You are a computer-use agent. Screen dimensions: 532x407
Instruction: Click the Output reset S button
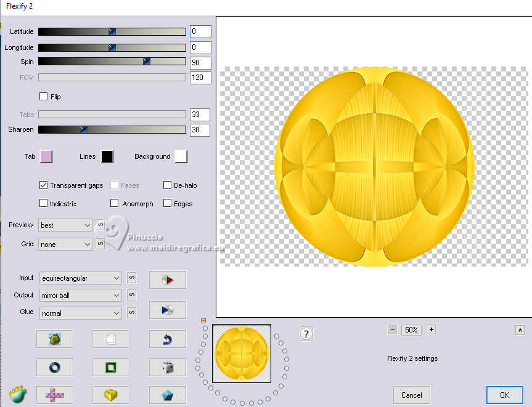pos(132,295)
